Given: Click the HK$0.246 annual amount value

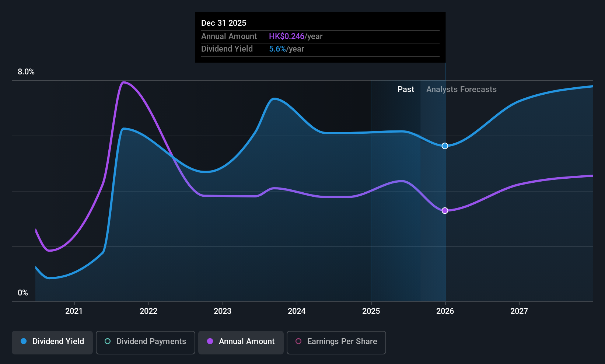Looking at the screenshot, I should (287, 36).
